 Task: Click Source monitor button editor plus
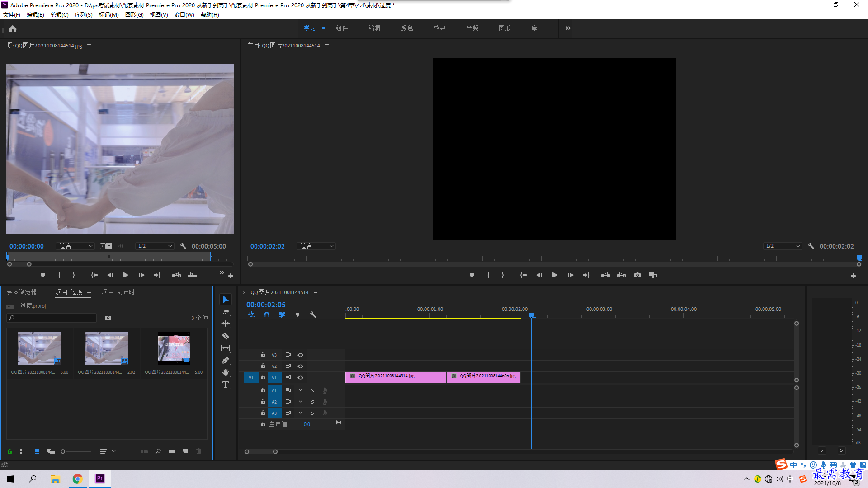(x=231, y=276)
